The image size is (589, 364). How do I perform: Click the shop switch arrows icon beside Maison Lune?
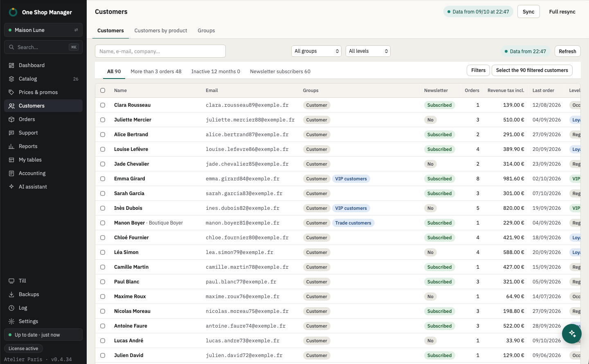click(x=76, y=30)
